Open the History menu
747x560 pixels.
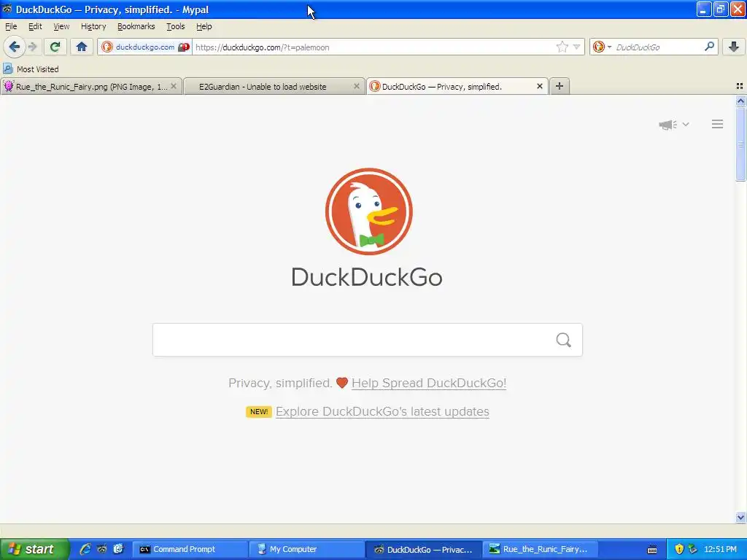[x=93, y=26]
